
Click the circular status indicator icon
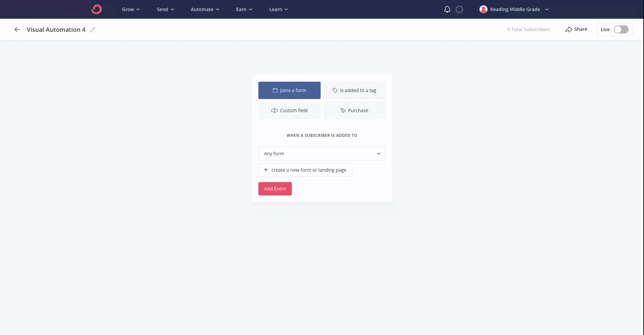(460, 9)
